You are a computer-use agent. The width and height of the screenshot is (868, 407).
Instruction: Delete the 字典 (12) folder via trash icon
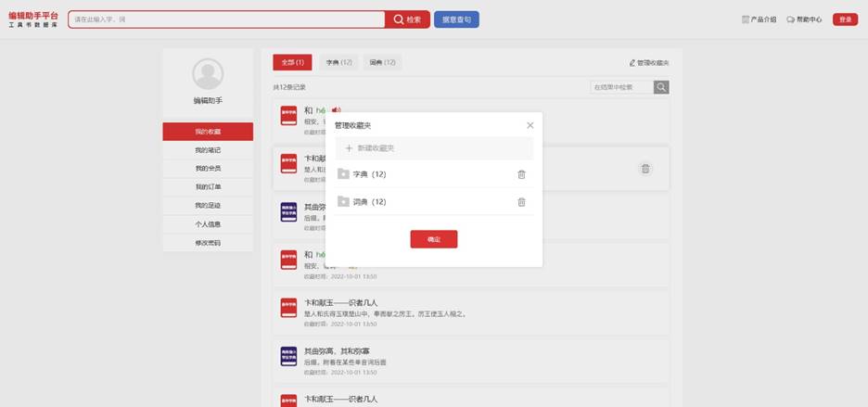(x=521, y=174)
